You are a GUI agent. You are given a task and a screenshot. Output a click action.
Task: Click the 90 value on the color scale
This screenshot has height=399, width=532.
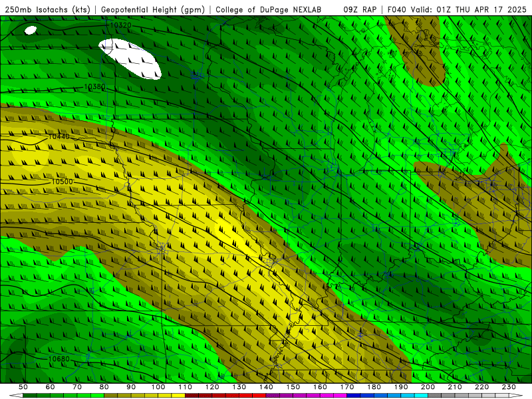pyautogui.click(x=131, y=387)
